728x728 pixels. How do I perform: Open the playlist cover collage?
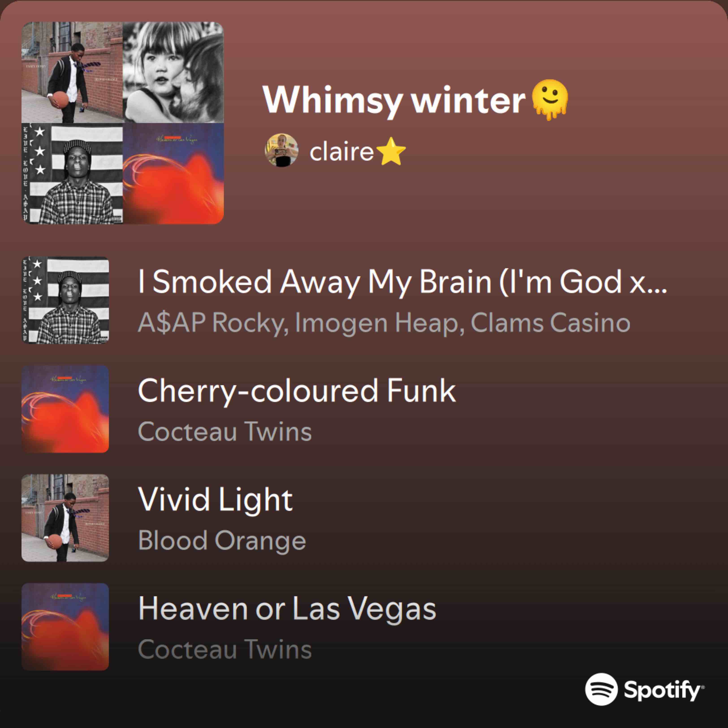pyautogui.click(x=123, y=123)
